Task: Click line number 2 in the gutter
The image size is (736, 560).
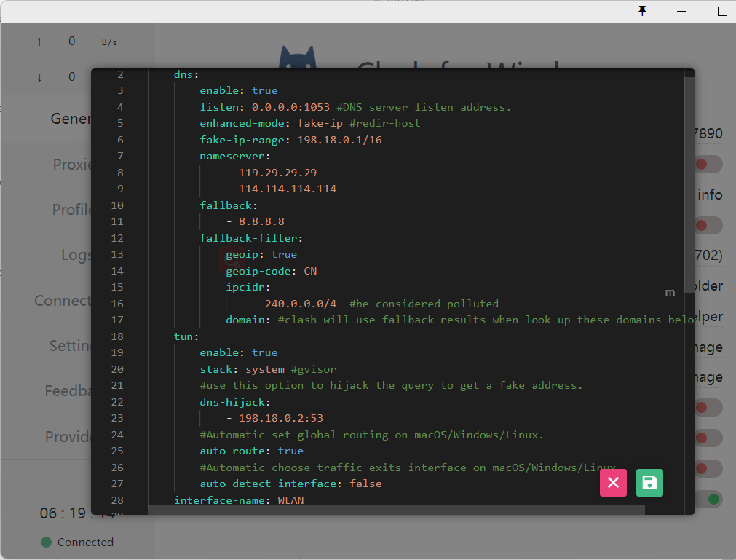Action: tap(121, 74)
